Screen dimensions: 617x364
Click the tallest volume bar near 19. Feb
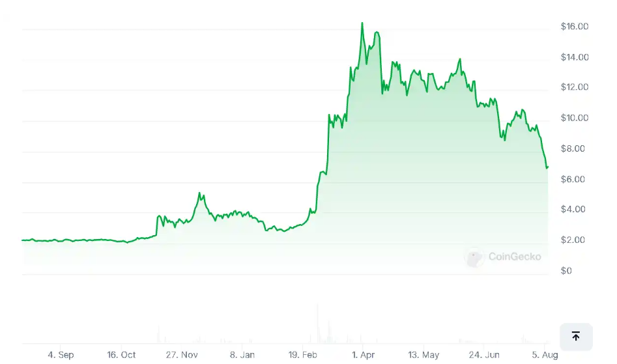[x=318, y=323]
